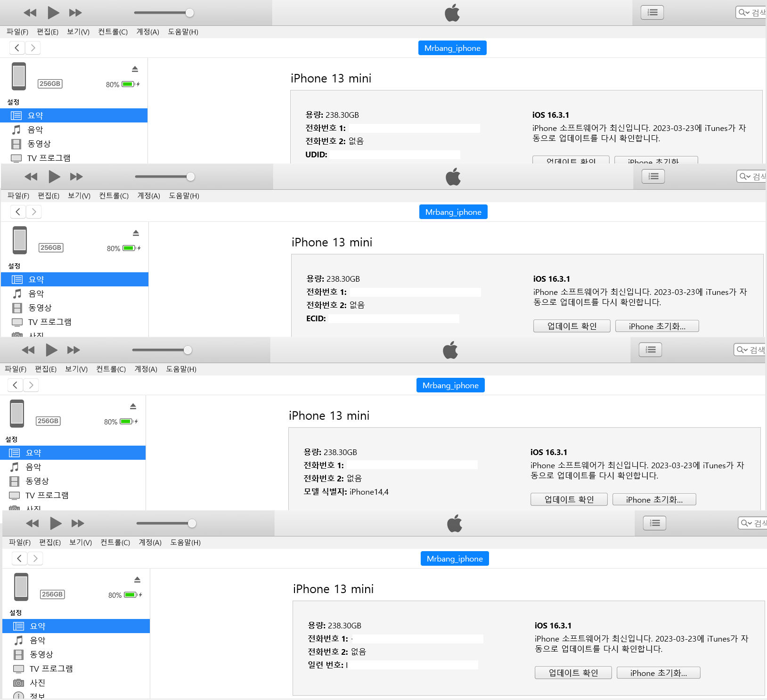Adjust the volume slider in UDID window
767x700 pixels.
point(163,13)
